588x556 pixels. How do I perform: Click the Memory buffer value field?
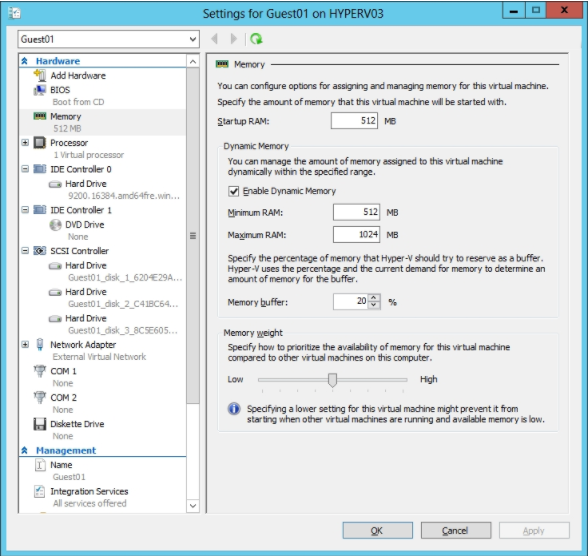(351, 301)
